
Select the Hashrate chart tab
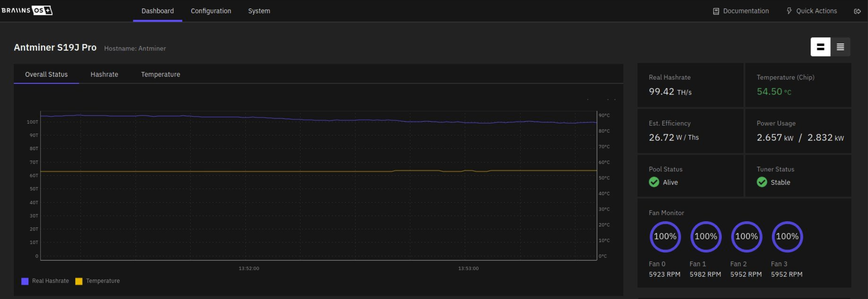tap(104, 74)
